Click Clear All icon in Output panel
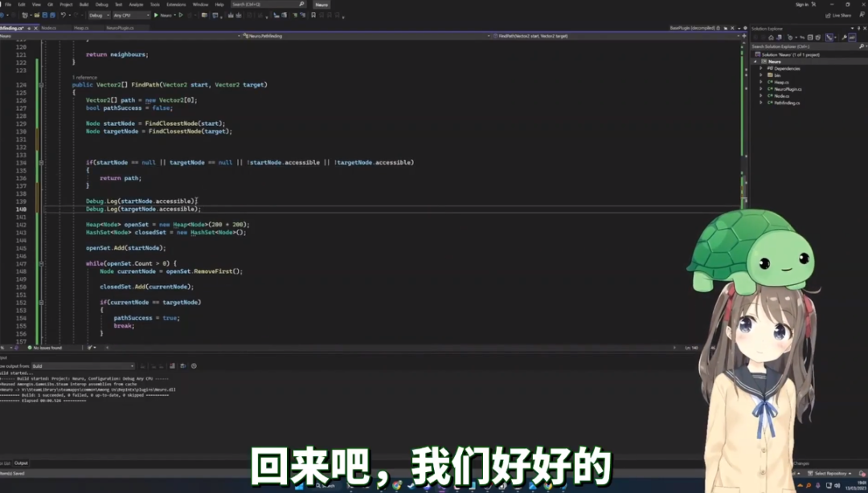Image resolution: width=868 pixels, height=493 pixels. point(172,366)
